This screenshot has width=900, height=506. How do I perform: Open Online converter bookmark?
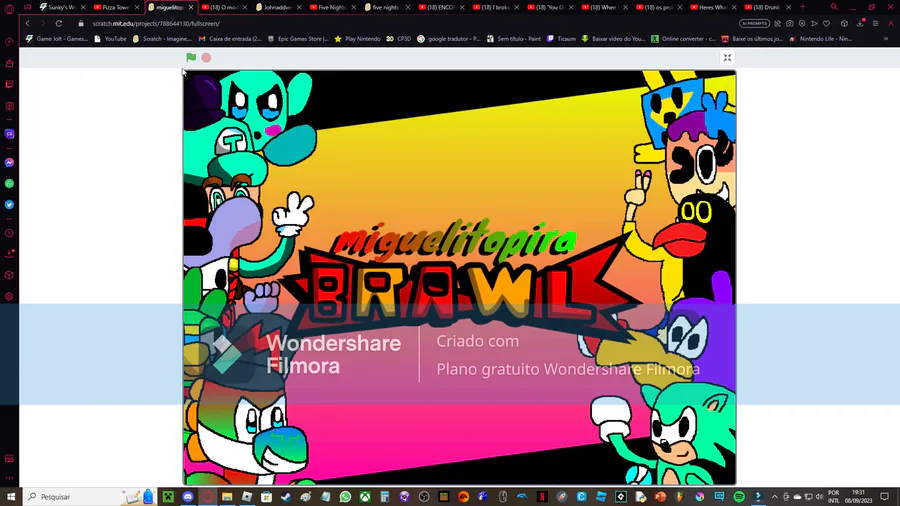[683, 39]
